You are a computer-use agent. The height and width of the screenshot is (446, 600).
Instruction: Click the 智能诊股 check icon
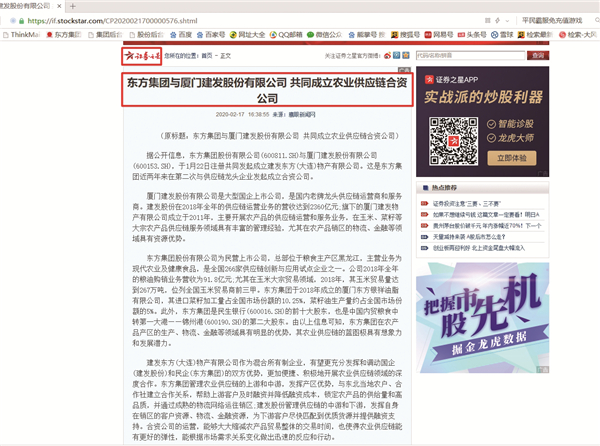[x=491, y=124]
